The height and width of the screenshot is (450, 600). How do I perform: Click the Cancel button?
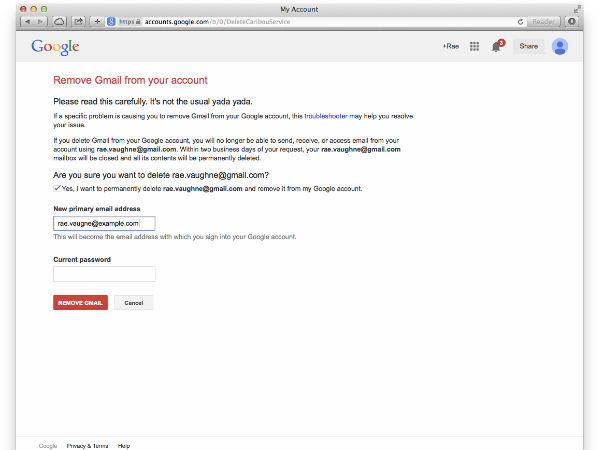pyautogui.click(x=133, y=302)
